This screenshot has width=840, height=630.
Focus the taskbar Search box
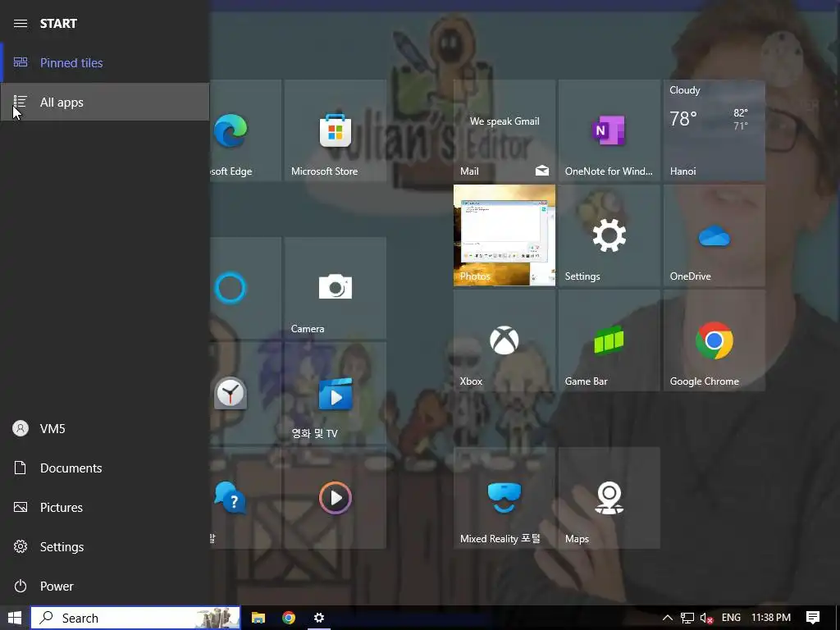135,618
